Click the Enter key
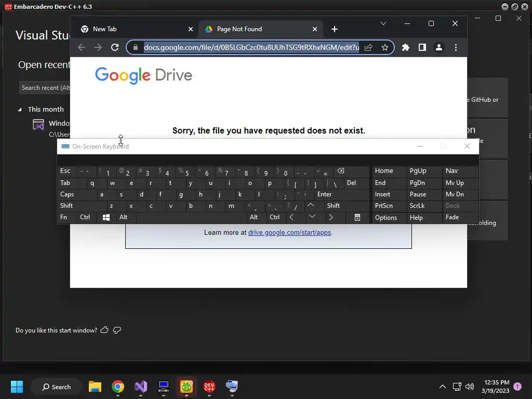This screenshot has width=532, height=399. click(342, 194)
